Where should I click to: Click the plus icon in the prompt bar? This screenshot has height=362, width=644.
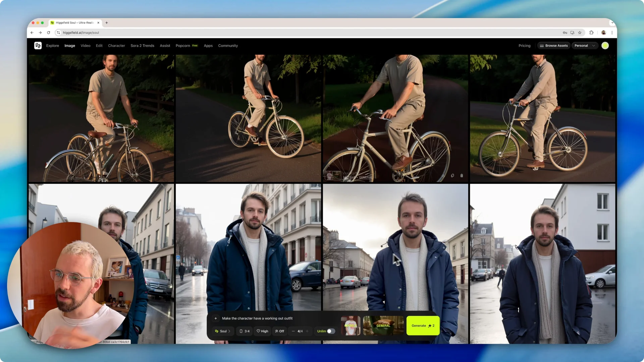tap(216, 318)
